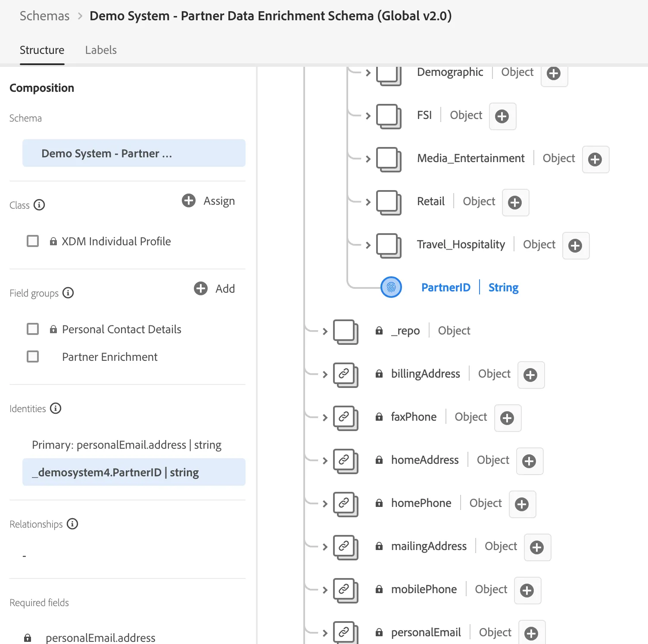Image resolution: width=648 pixels, height=644 pixels.
Task: Show the Identities info icon
Action: point(56,408)
